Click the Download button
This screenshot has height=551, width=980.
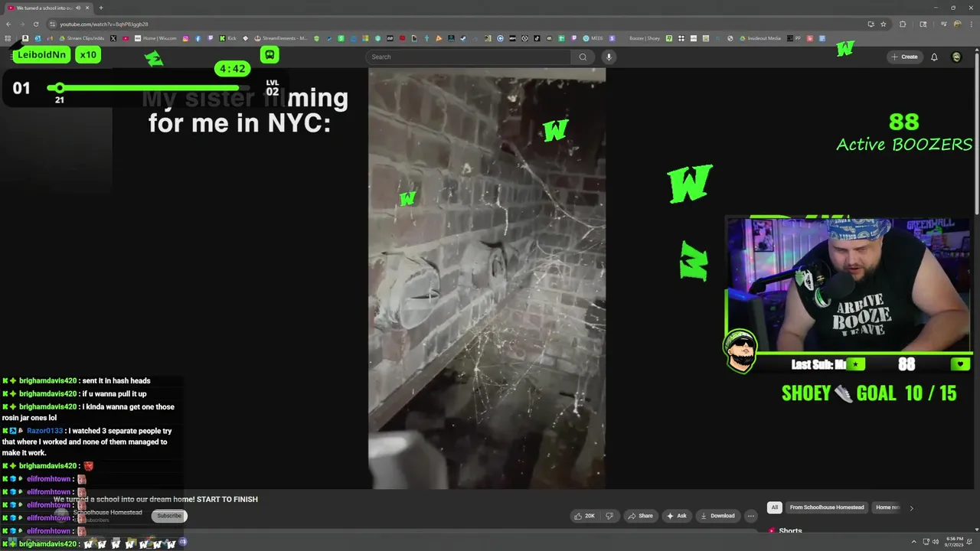coord(718,516)
